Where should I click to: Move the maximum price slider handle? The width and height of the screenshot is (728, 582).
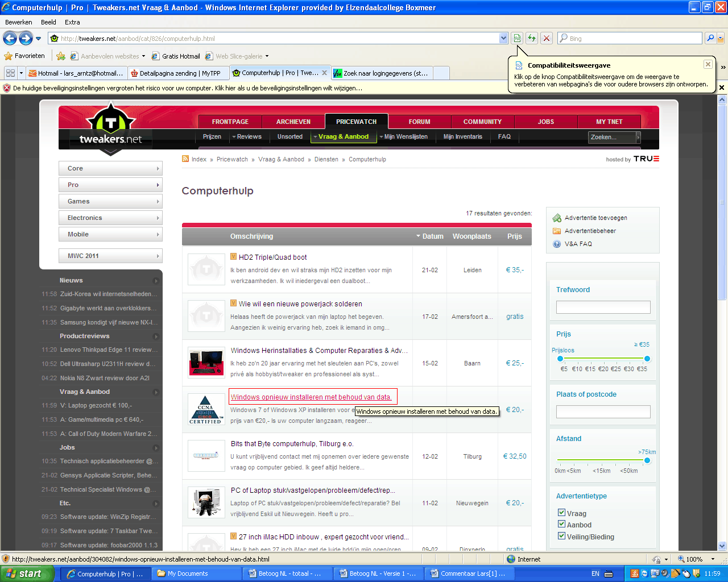[x=647, y=359]
